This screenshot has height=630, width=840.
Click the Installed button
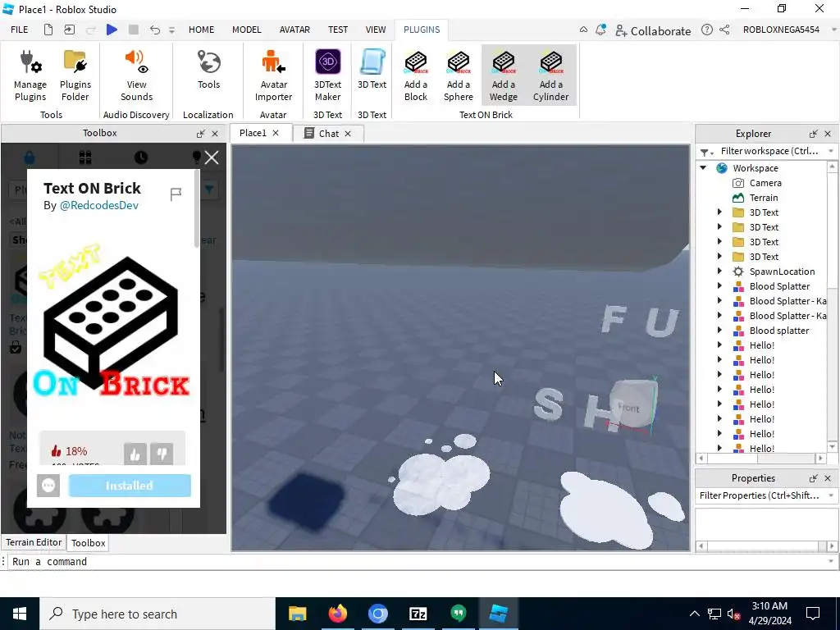[x=130, y=486]
